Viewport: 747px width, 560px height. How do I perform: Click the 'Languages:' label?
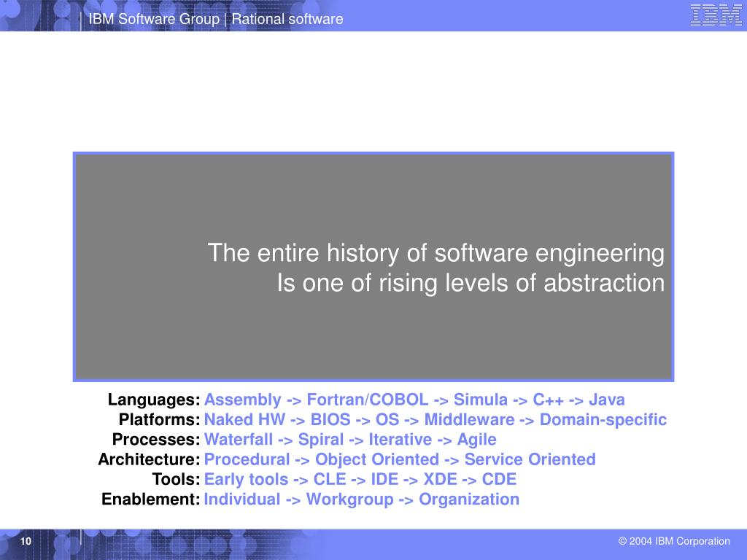154,400
